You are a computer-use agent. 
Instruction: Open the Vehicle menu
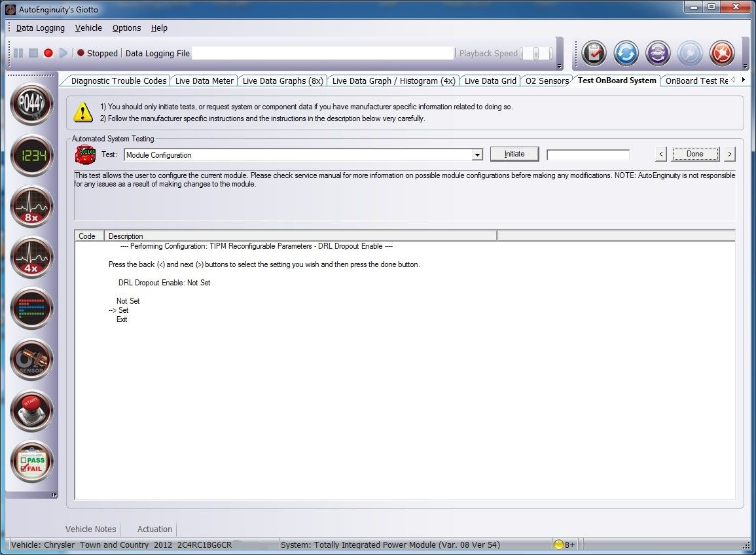click(89, 28)
